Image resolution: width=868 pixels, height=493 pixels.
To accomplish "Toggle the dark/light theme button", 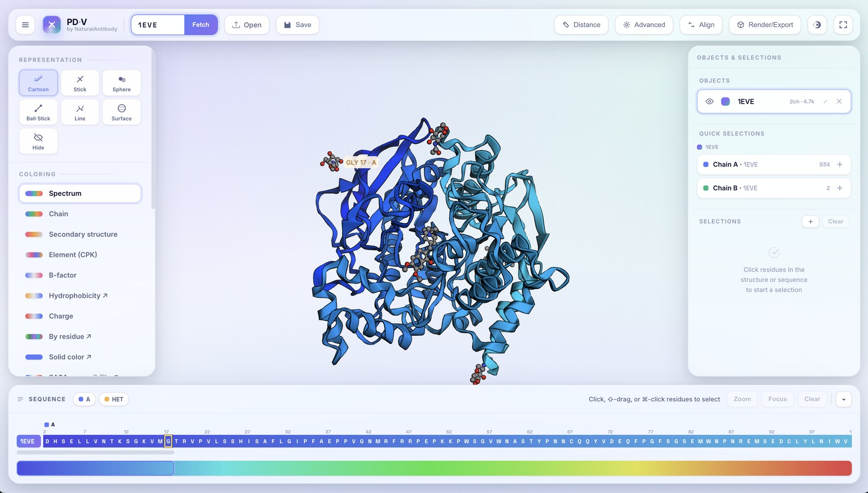I will (x=817, y=24).
